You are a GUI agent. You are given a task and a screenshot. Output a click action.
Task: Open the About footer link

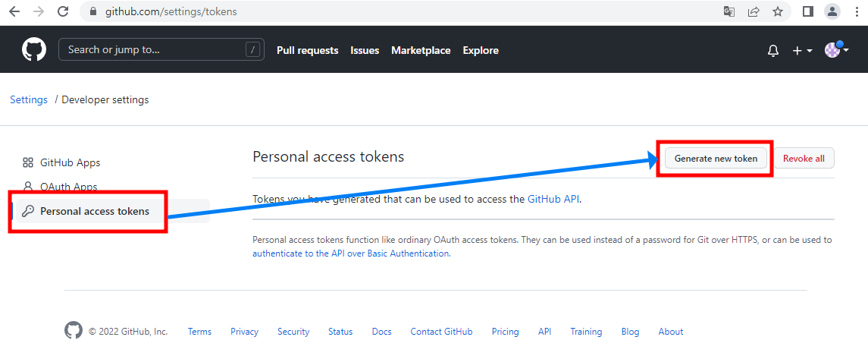(x=670, y=332)
